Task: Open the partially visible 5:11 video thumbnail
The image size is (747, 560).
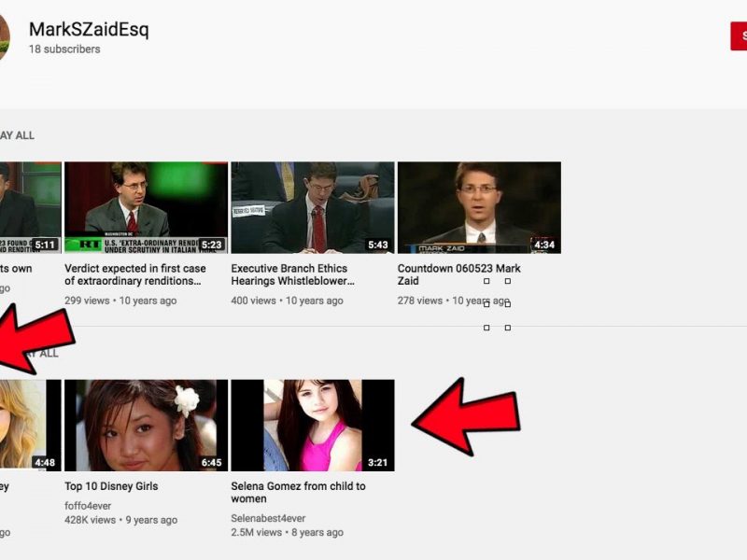Action: point(30,207)
